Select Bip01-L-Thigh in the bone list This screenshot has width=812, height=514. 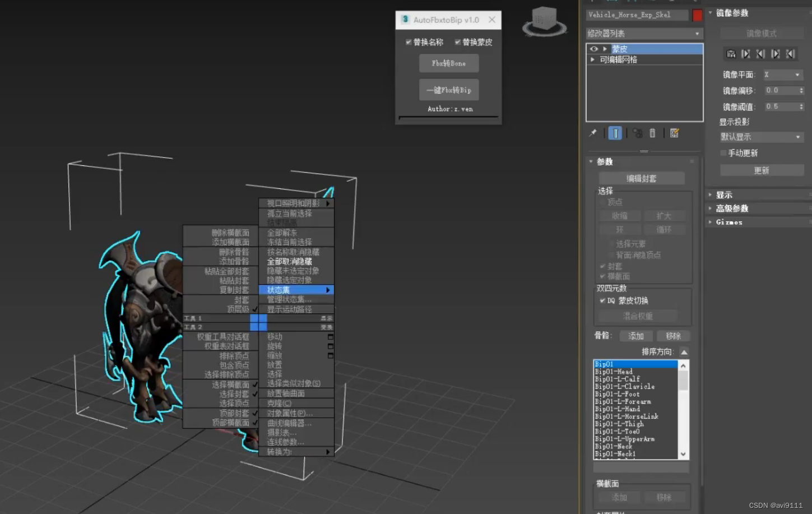pos(636,424)
